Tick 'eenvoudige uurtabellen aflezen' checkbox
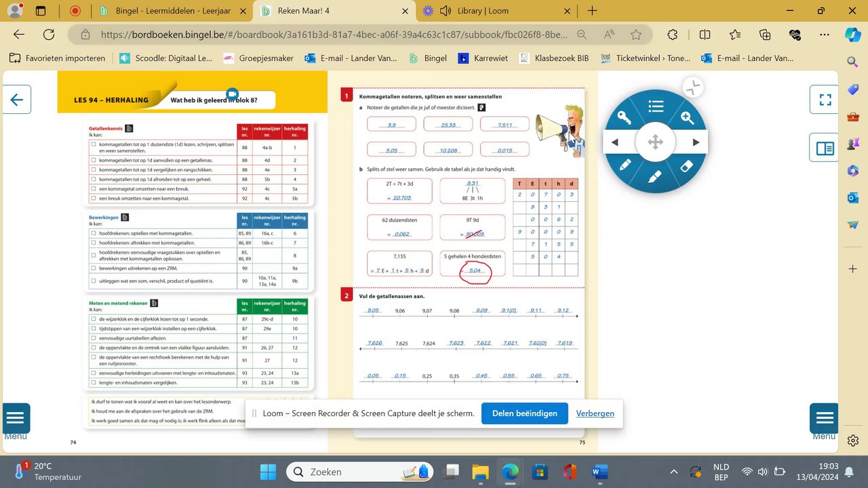The width and height of the screenshot is (868, 488). coord(94,338)
